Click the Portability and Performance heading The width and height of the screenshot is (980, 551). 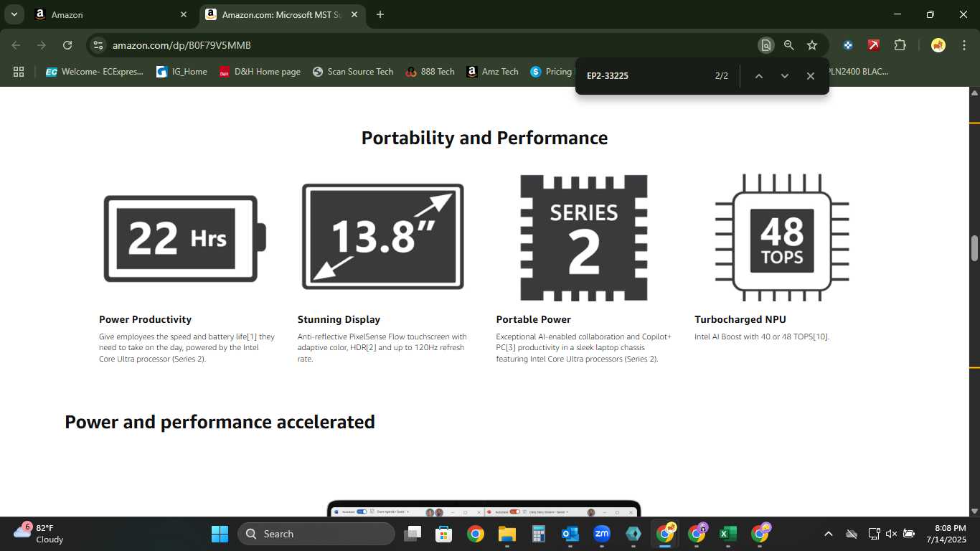coord(484,138)
